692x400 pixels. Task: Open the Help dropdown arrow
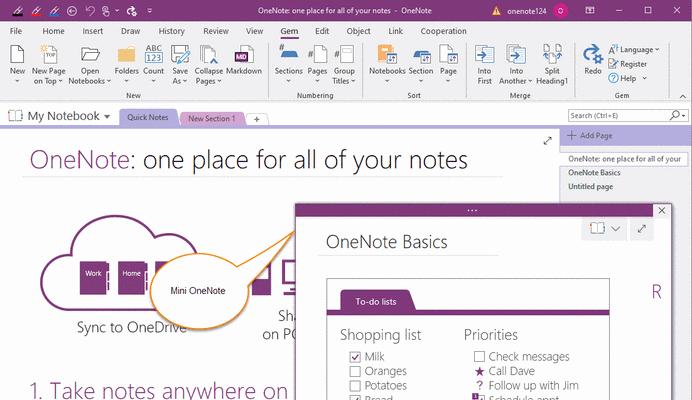tap(644, 78)
